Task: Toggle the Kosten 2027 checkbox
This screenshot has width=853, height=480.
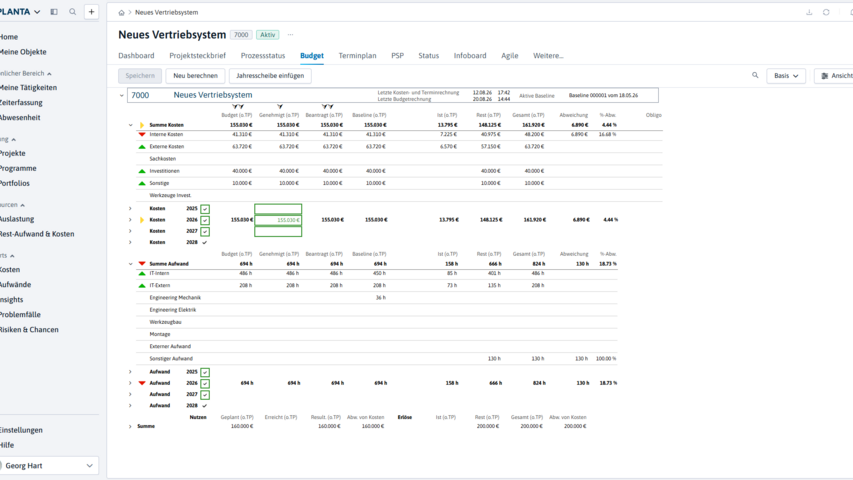Action: coord(205,232)
